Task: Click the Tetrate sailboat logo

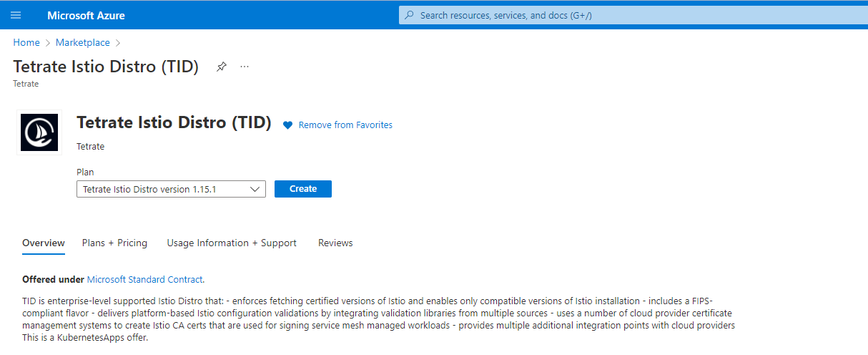Action: click(x=39, y=132)
